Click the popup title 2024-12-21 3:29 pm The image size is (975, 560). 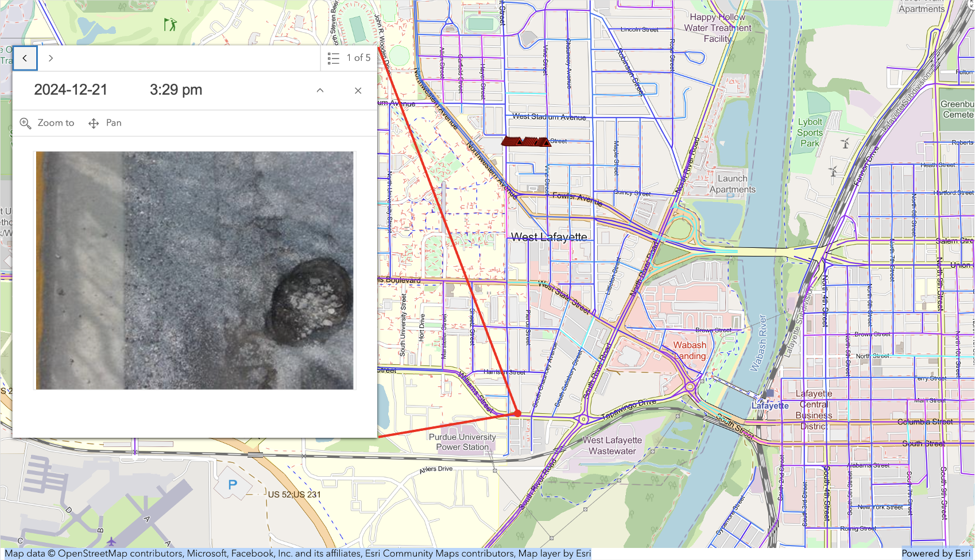118,90
